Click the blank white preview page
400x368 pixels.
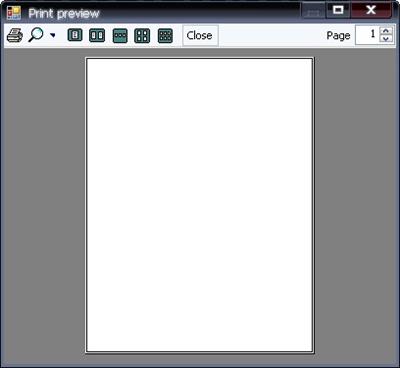199,205
